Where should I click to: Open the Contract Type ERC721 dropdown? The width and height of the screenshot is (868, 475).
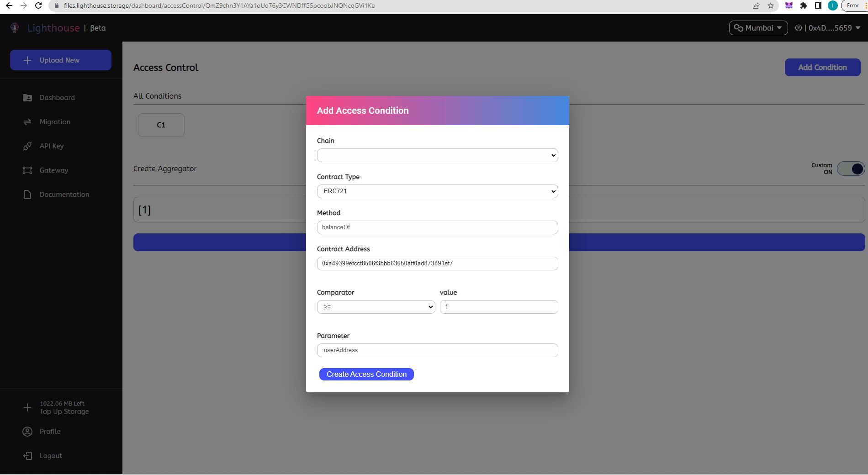[437, 191]
